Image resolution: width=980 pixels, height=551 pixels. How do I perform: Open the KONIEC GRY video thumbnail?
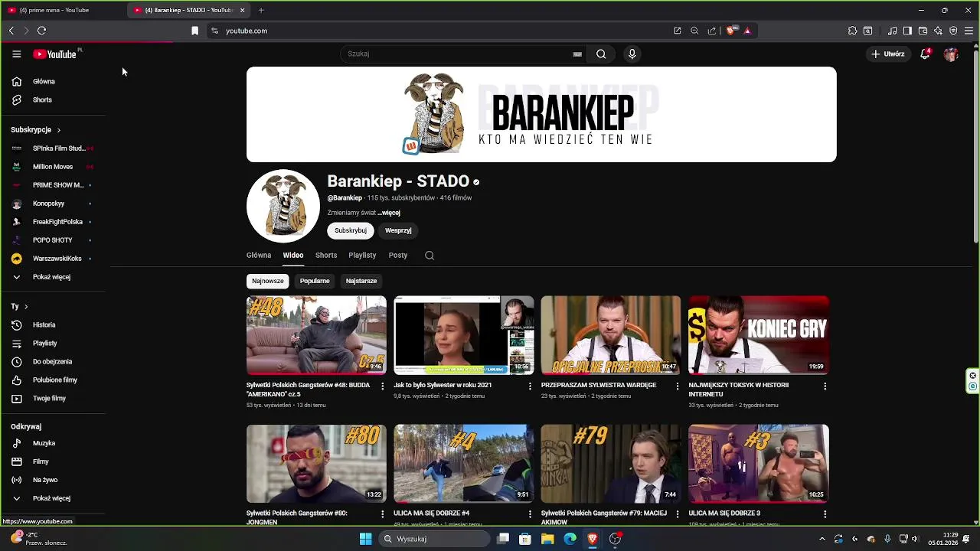[x=758, y=335]
